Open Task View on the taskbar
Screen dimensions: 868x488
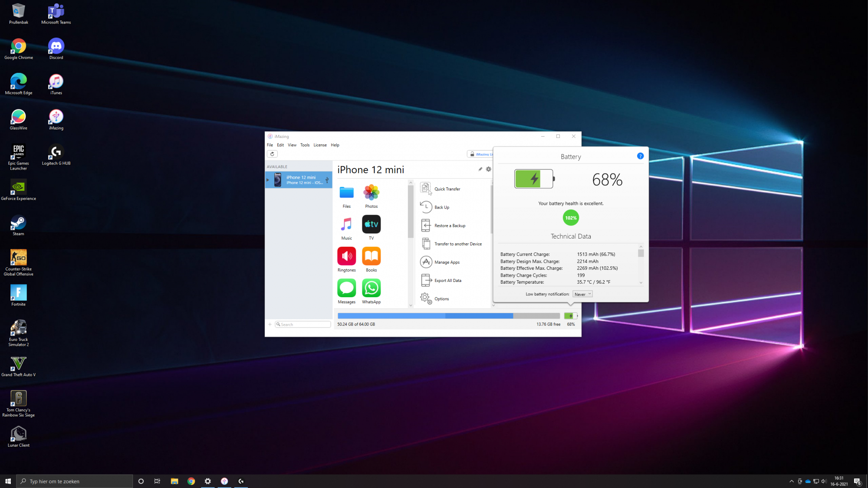(x=157, y=481)
